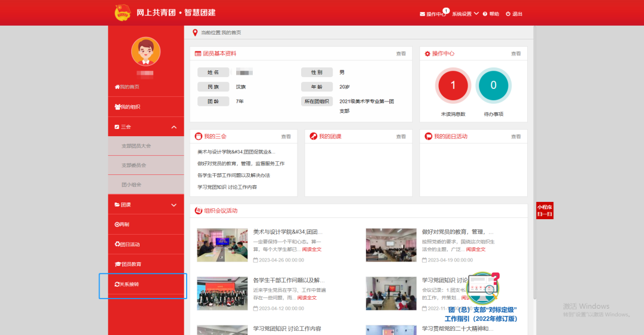Click the user avatar in sidebar
Viewport: 644px width, 335px height.
(x=145, y=51)
